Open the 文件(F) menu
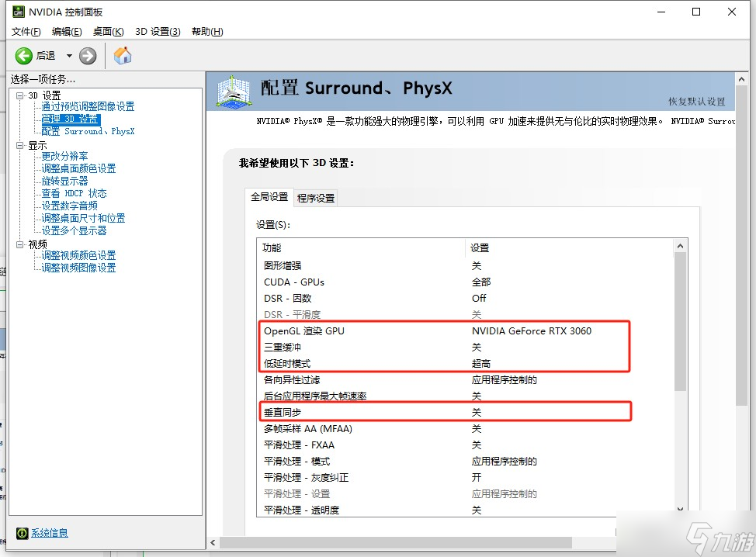The height and width of the screenshot is (557, 756). coord(26,32)
